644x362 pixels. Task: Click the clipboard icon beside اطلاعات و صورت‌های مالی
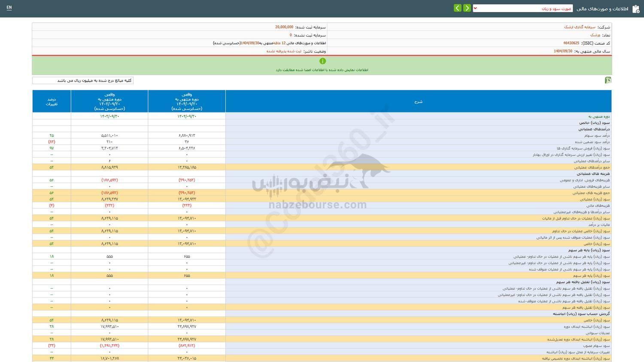(x=636, y=7)
